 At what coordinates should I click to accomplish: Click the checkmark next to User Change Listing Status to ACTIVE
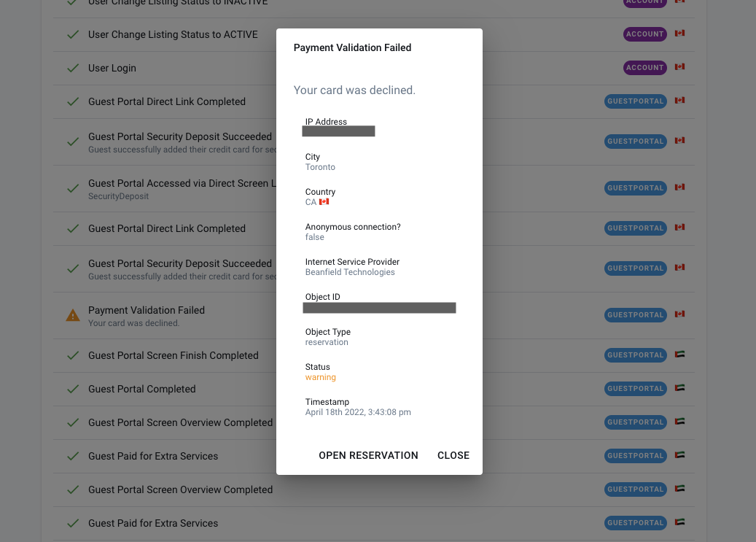(72, 34)
